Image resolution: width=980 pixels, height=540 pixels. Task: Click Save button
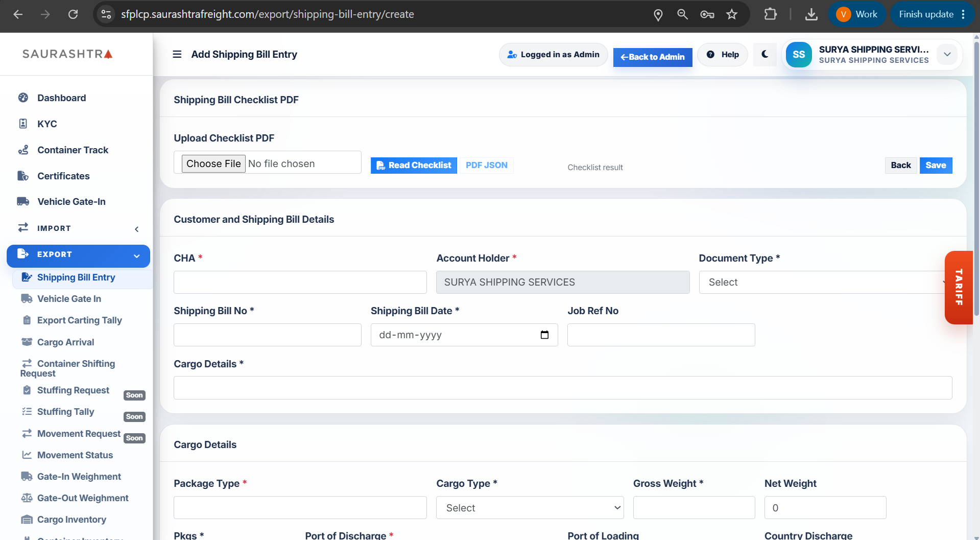[936, 165]
